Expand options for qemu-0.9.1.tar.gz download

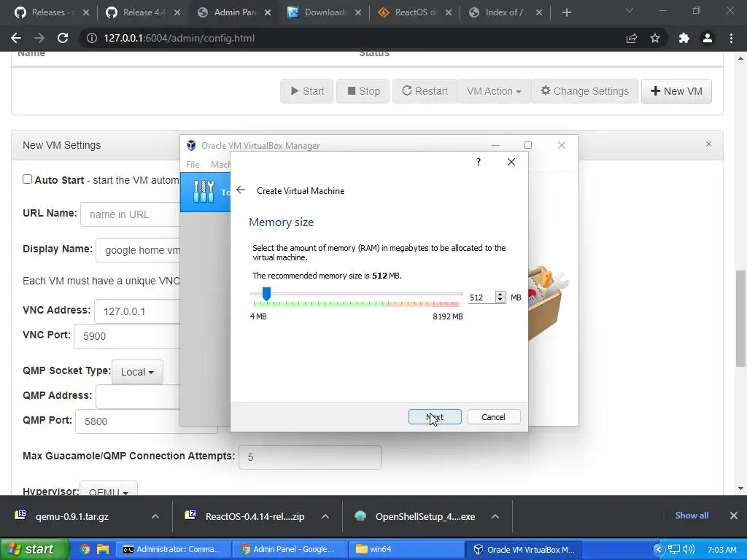tap(155, 516)
